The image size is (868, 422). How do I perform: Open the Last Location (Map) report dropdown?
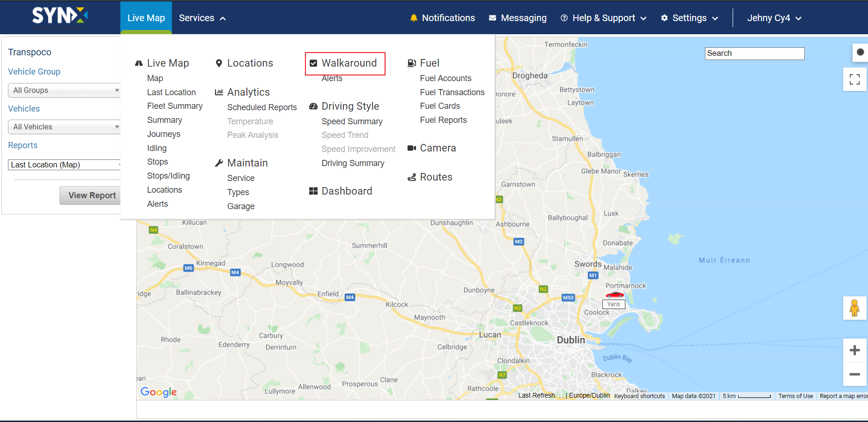(x=65, y=165)
